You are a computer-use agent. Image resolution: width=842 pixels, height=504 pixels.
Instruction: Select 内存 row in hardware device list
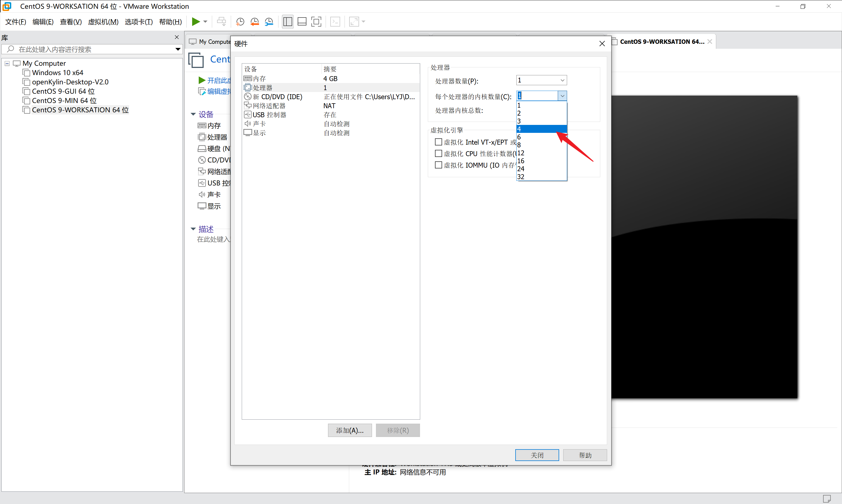(x=331, y=78)
